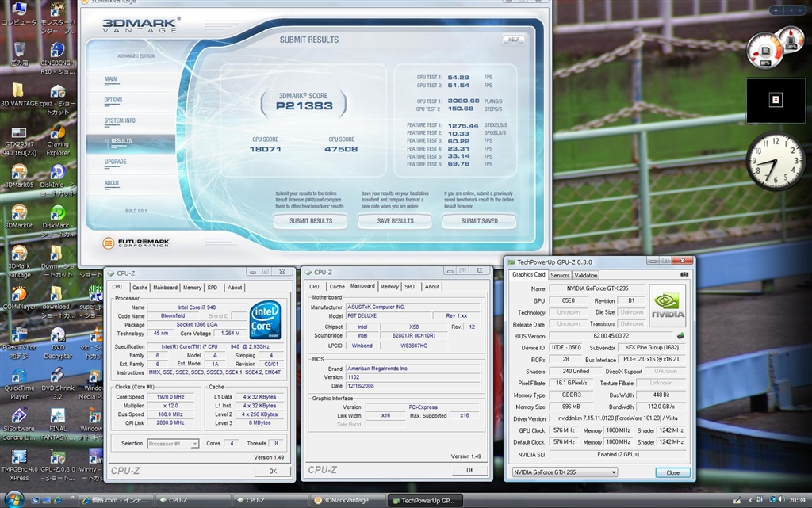Show hidden system tray icons arrow

point(750,500)
